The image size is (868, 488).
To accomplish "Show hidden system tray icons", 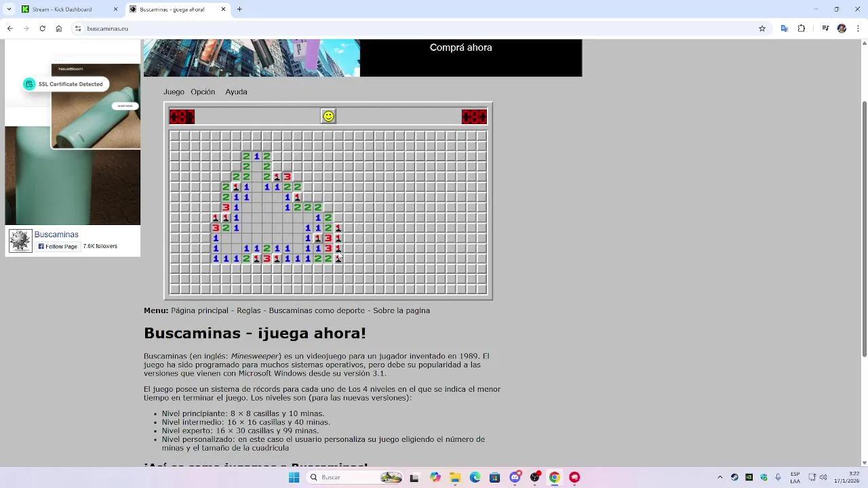I will [719, 477].
